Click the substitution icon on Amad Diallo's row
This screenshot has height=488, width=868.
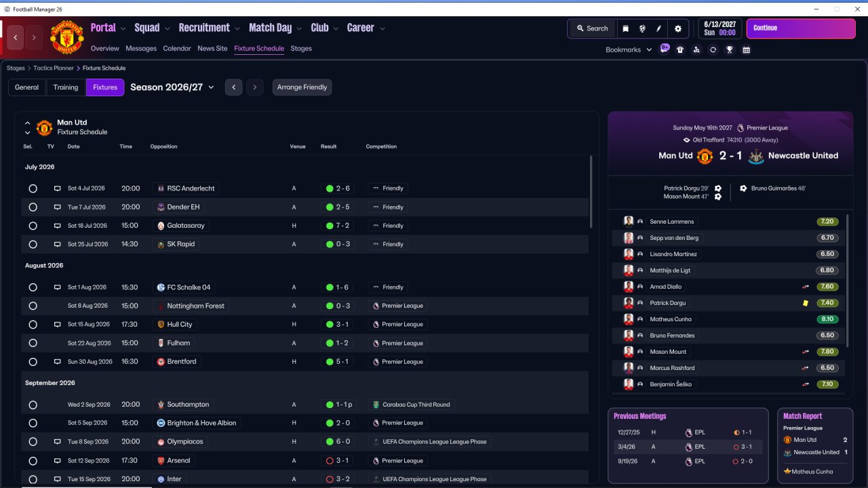(806, 287)
